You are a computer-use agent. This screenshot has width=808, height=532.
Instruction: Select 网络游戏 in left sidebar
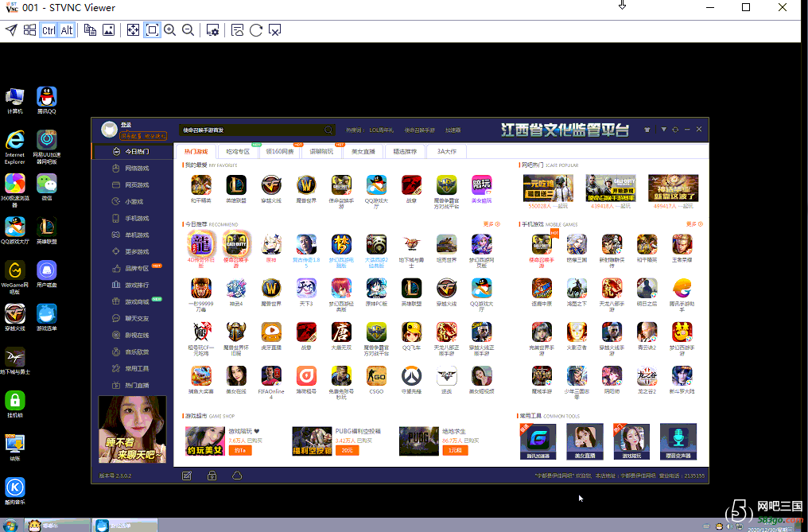click(136, 169)
